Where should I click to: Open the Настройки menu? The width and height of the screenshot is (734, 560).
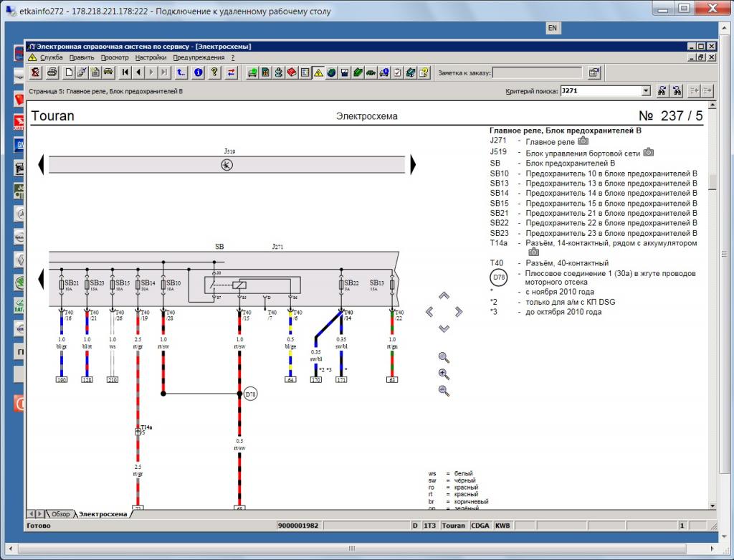[x=151, y=57]
